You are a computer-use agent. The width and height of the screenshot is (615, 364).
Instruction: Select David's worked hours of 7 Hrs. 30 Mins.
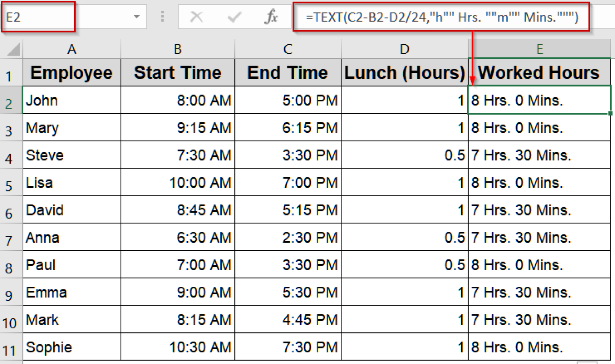pos(540,209)
